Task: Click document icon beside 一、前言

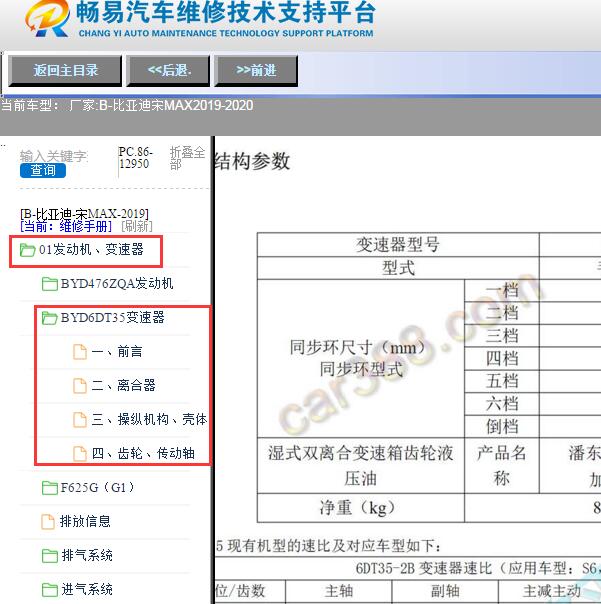Action: pos(80,352)
